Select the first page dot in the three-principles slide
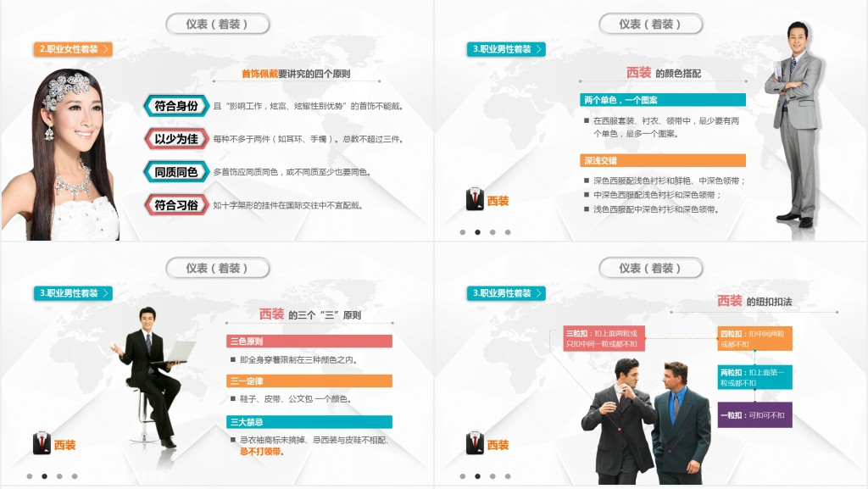 [x=30, y=476]
